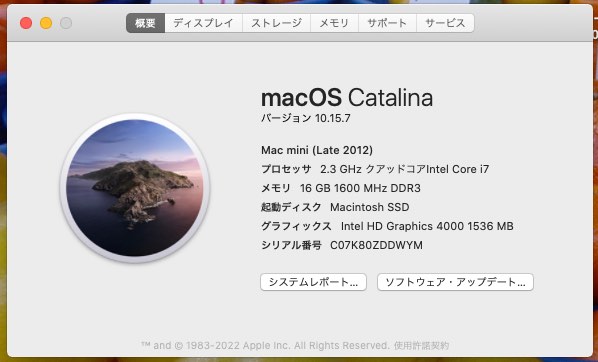Switch to the ディスプレイ tab
This screenshot has width=598, height=362.
click(204, 23)
